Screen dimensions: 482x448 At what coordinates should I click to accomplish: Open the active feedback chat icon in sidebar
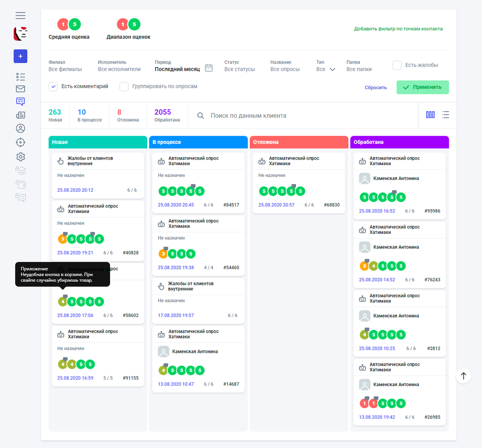tap(20, 102)
